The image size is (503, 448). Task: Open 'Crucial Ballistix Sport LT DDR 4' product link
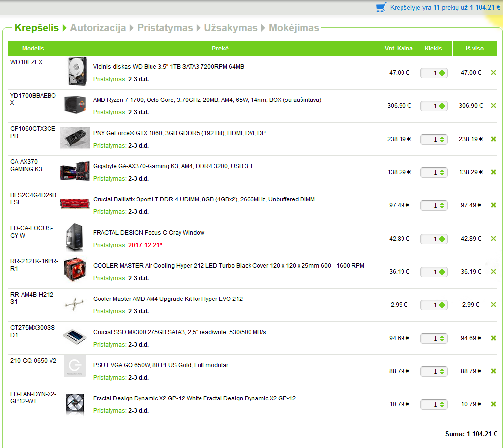pyautogui.click(x=204, y=199)
